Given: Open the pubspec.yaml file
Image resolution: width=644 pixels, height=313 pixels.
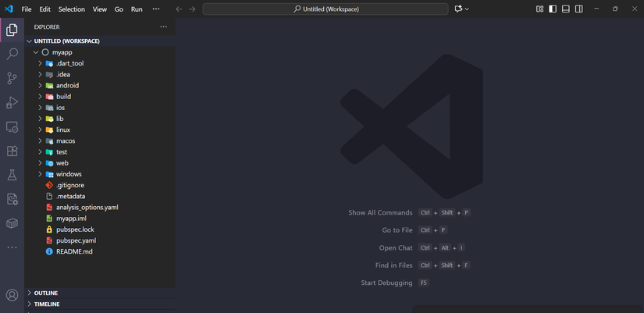Looking at the screenshot, I should pyautogui.click(x=100, y=240).
